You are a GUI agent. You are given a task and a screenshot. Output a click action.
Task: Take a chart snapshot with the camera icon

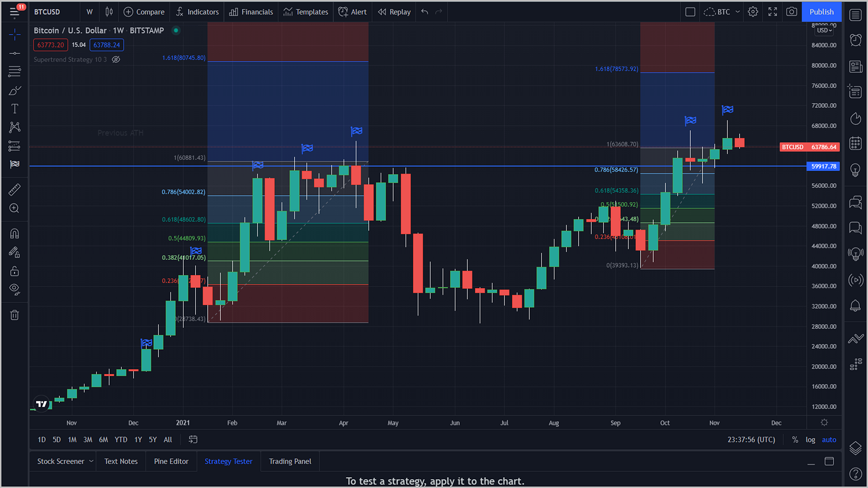point(791,12)
